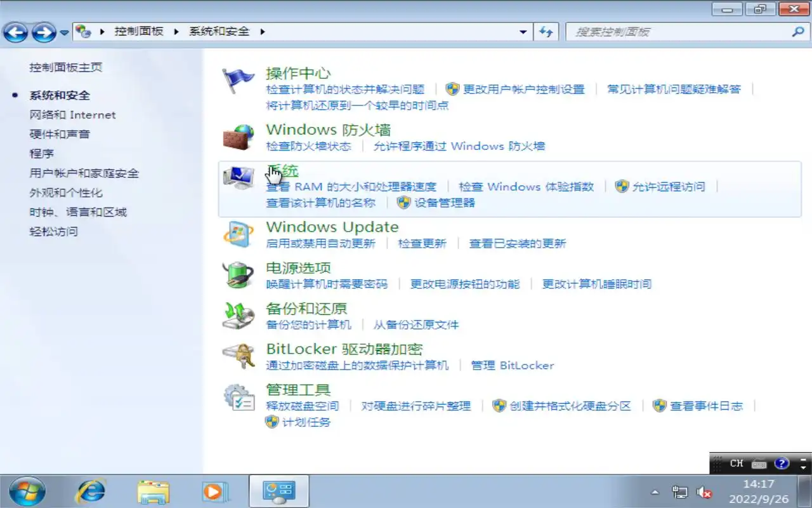Go forward with the Forward arrow button
Image resolution: width=812 pixels, height=508 pixels.
pyautogui.click(x=44, y=32)
